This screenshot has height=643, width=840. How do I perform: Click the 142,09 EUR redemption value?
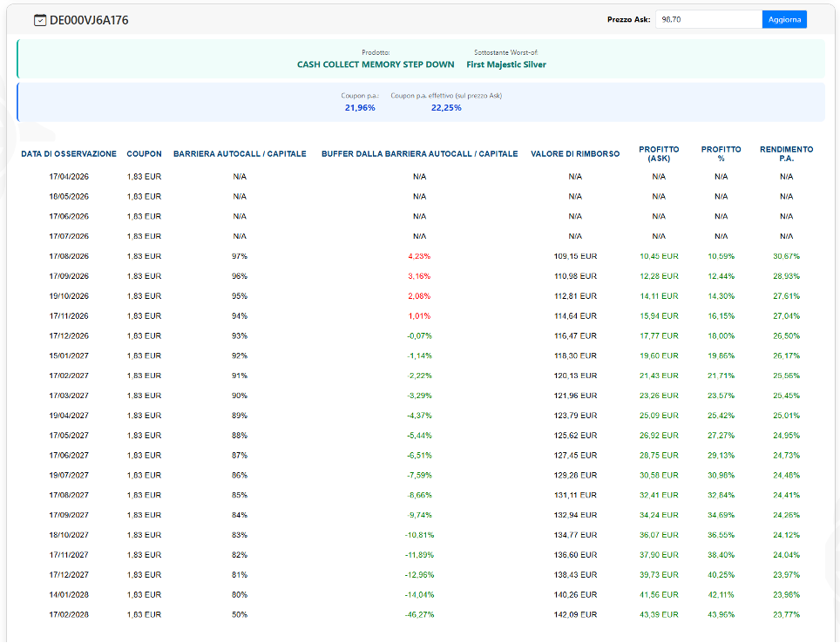[575, 614]
